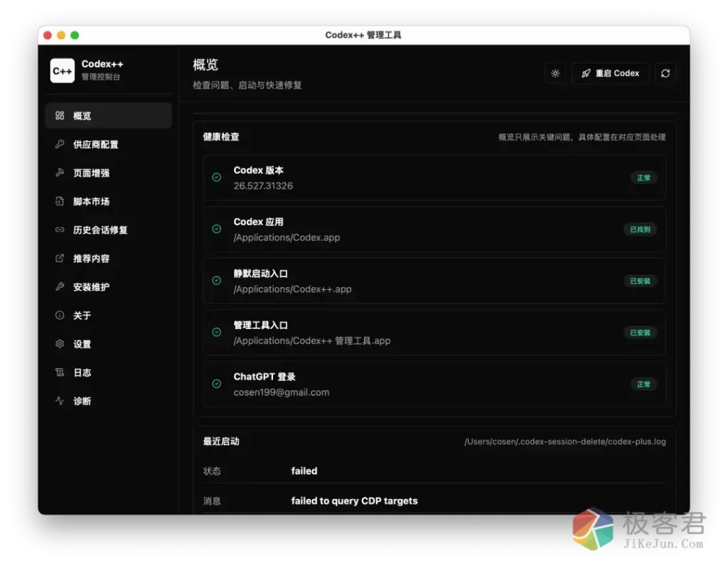Click the email cosen199@gmail.com
728x565 pixels.
[282, 392]
